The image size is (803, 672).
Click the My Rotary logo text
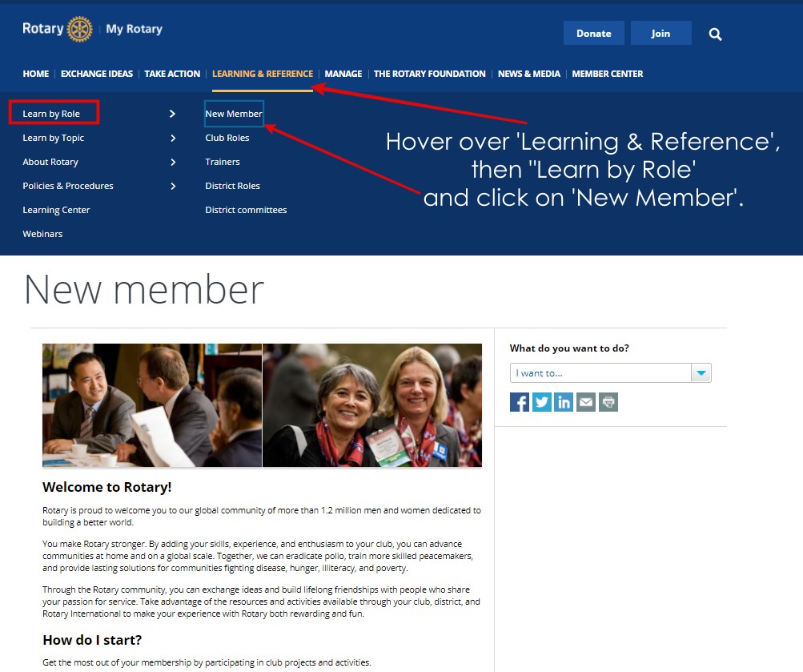click(x=134, y=28)
